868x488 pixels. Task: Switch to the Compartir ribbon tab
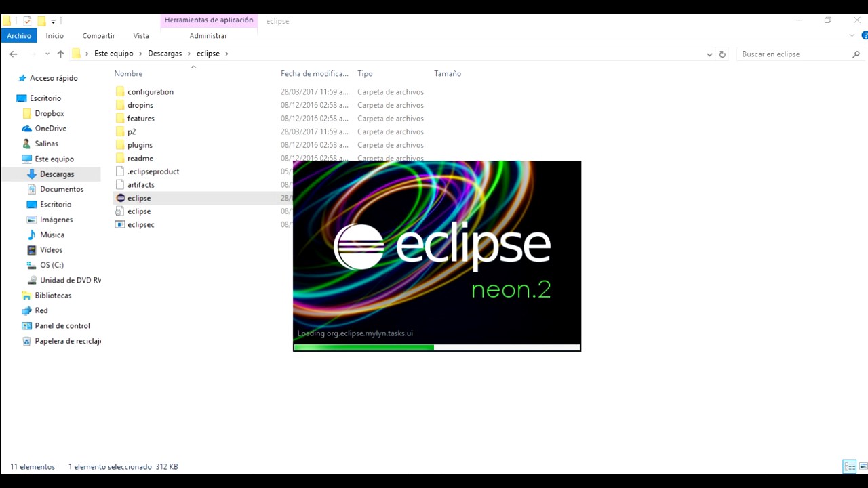click(x=98, y=35)
